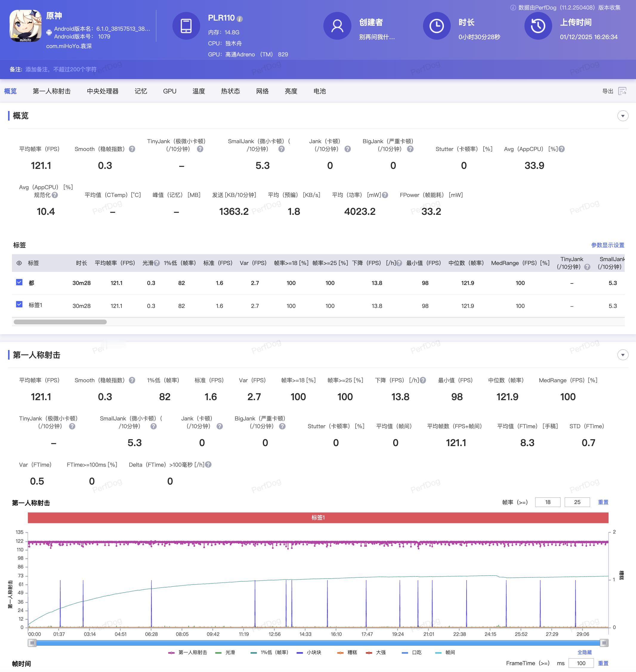This screenshot has height=672, width=636.
Task: Click 全隐藏 to hide all chart series
Action: (584, 652)
